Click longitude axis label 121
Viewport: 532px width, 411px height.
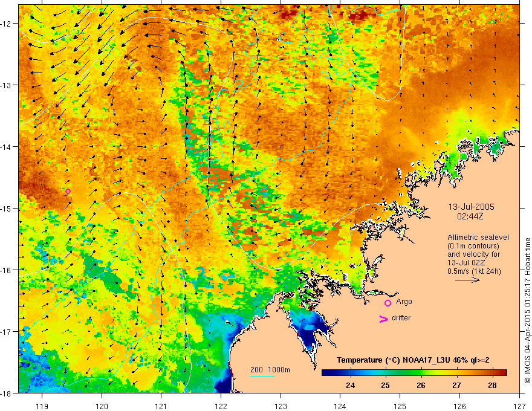tap(161, 406)
